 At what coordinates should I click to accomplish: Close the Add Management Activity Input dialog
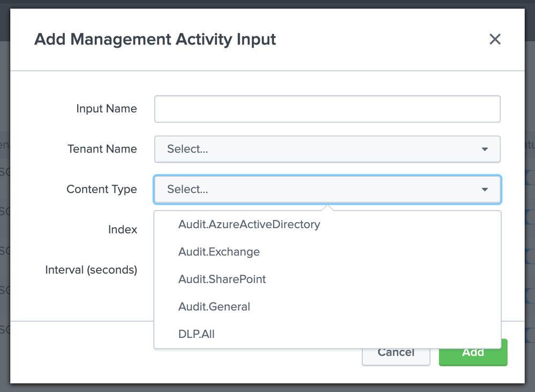click(495, 39)
